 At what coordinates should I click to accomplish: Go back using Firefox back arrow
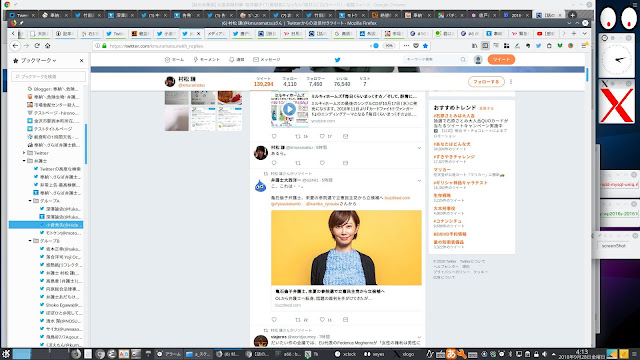(x=15, y=46)
